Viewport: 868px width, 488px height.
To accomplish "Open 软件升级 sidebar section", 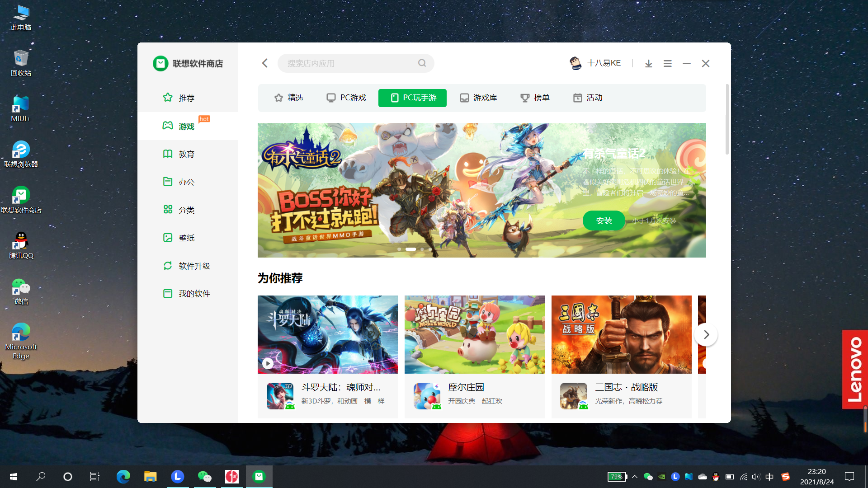I will click(188, 266).
